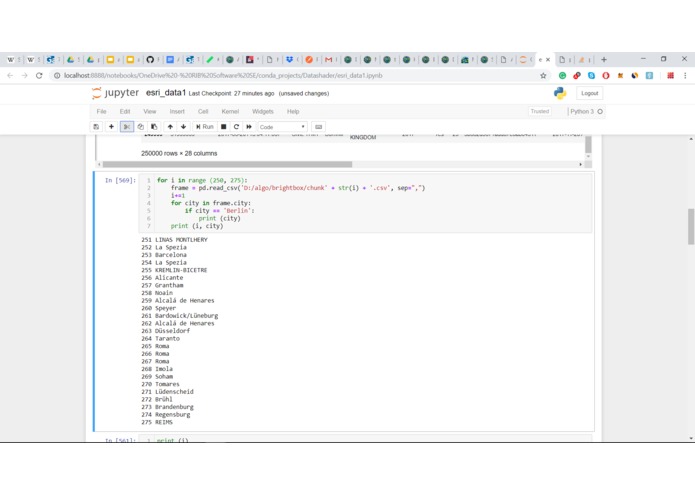Close the active esri_data1 browser tab
The image size is (695, 494).
548,59
